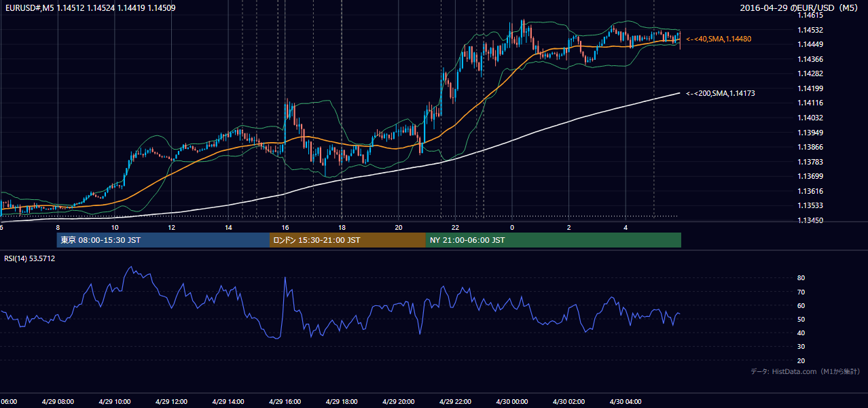Click the 4/30 02:00 time label

[x=569, y=402]
